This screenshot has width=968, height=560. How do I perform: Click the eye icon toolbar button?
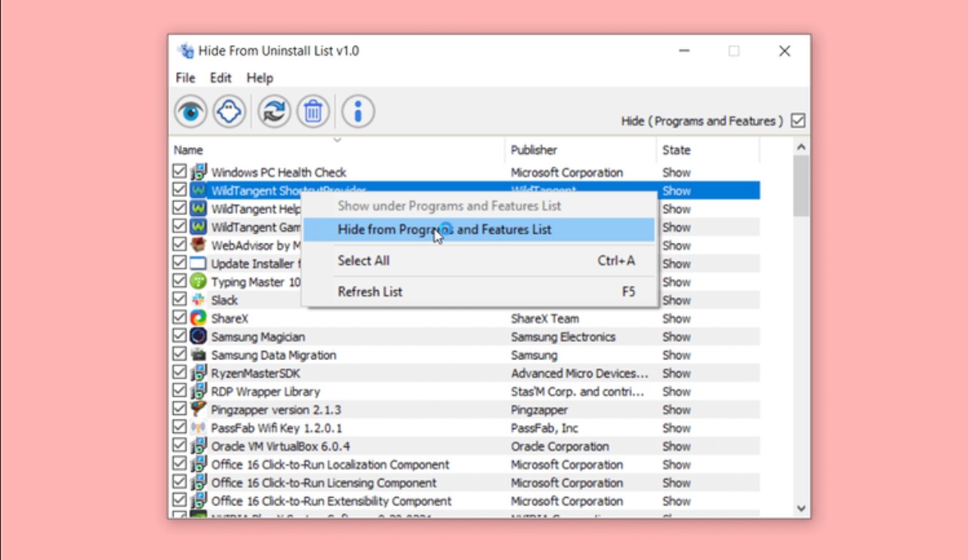pyautogui.click(x=190, y=112)
